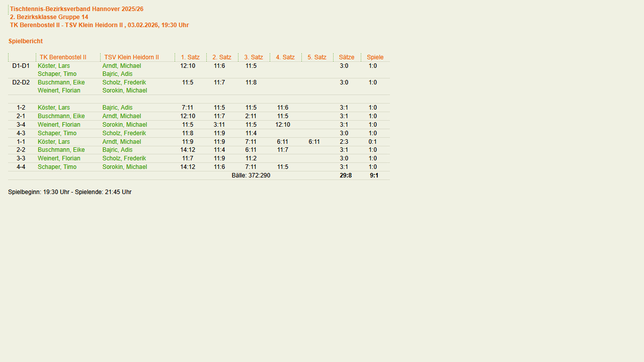The image size is (644, 362).
Task: Select Weinert, Florian in the 3-4 match row
Action: tap(59, 125)
